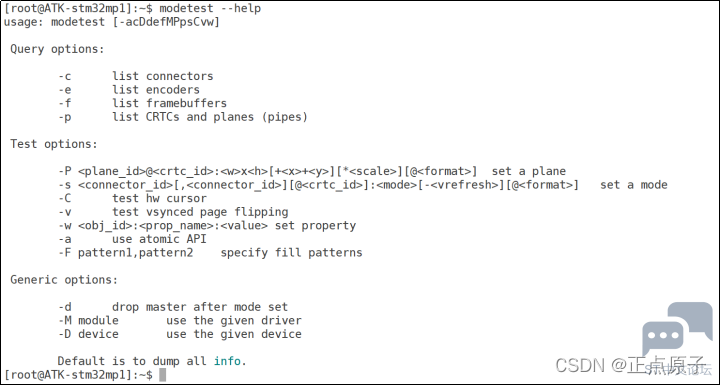Click the "-w" set property option line
This screenshot has height=385, width=721.
point(207,225)
